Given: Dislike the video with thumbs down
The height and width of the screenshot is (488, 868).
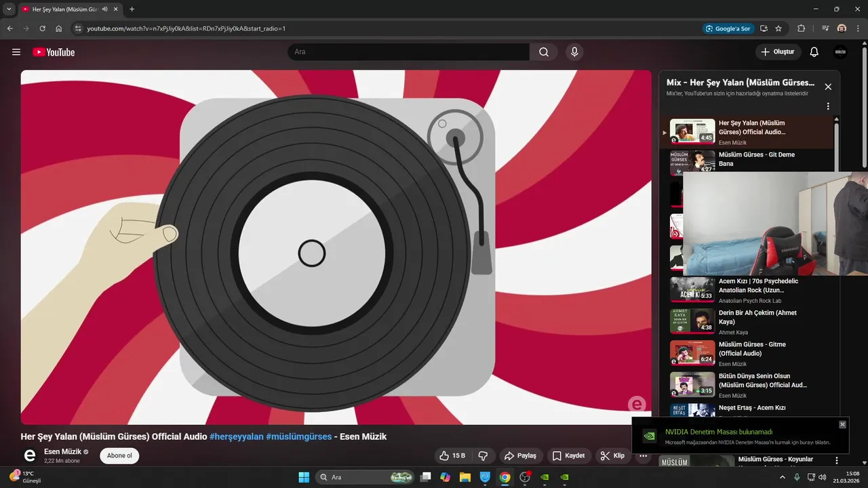Looking at the screenshot, I should 483,455.
